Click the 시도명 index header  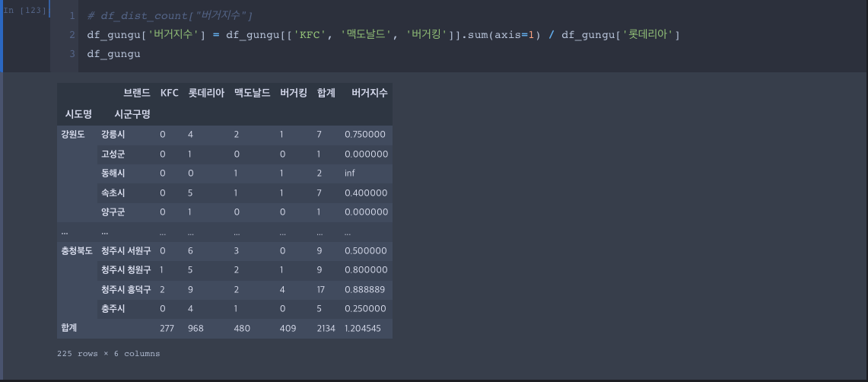(78, 114)
